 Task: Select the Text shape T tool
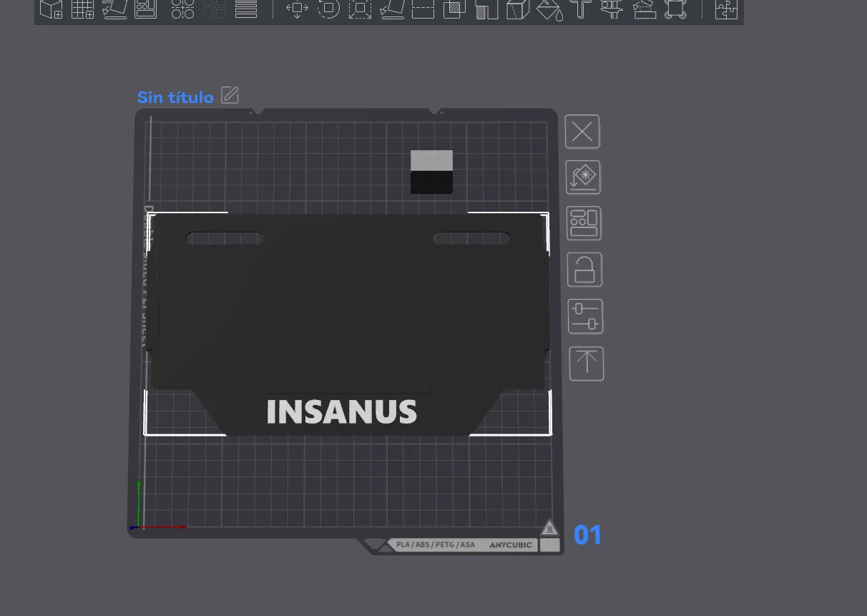(x=582, y=9)
